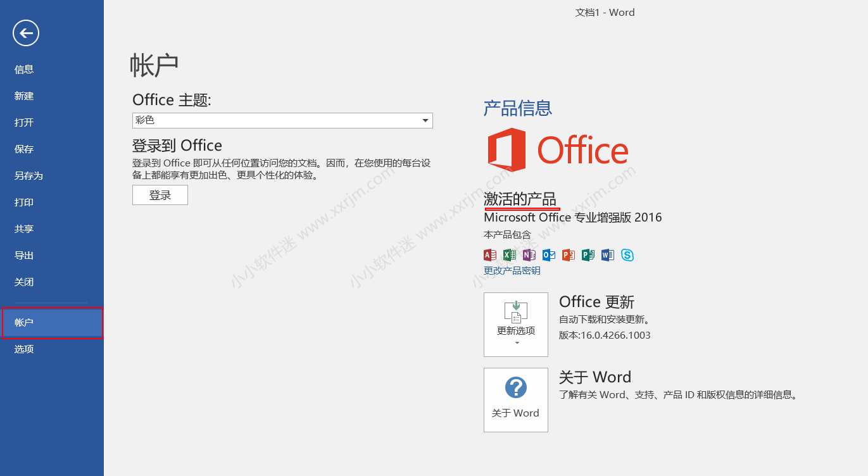Click the PowerPoint app icon
The image size is (868, 476).
[x=569, y=255]
